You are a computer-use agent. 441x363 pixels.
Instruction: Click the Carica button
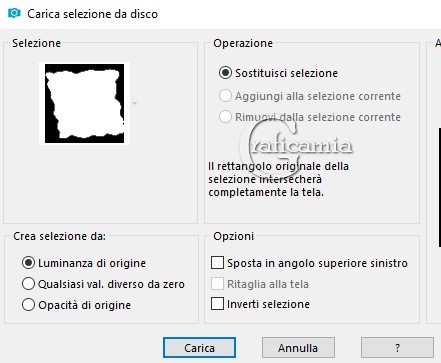point(199,348)
